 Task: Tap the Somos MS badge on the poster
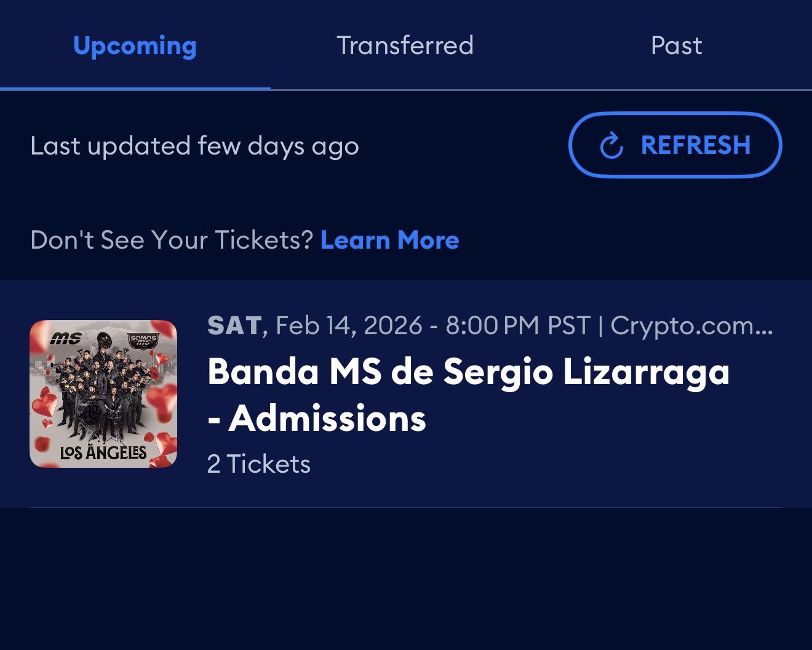coord(143,340)
